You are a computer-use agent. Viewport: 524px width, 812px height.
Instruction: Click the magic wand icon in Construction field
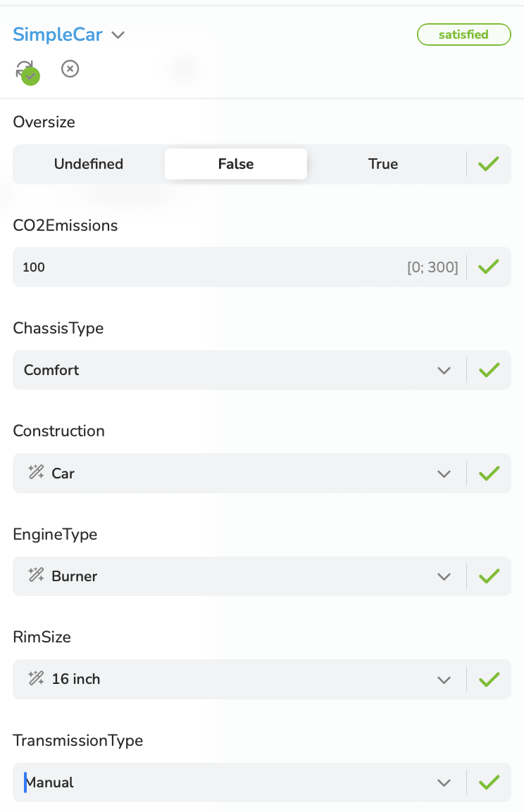coord(37,472)
